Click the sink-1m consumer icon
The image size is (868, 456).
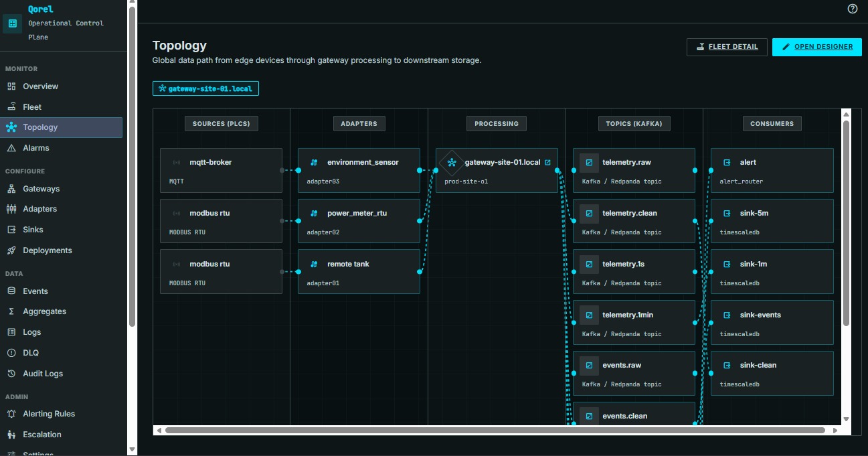click(x=727, y=264)
